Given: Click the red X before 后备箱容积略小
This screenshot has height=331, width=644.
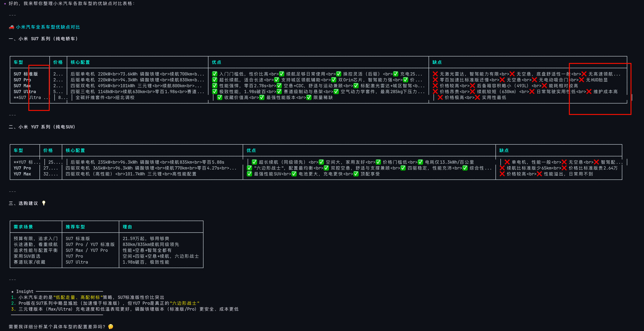Looking at the screenshot, I should coord(473,86).
